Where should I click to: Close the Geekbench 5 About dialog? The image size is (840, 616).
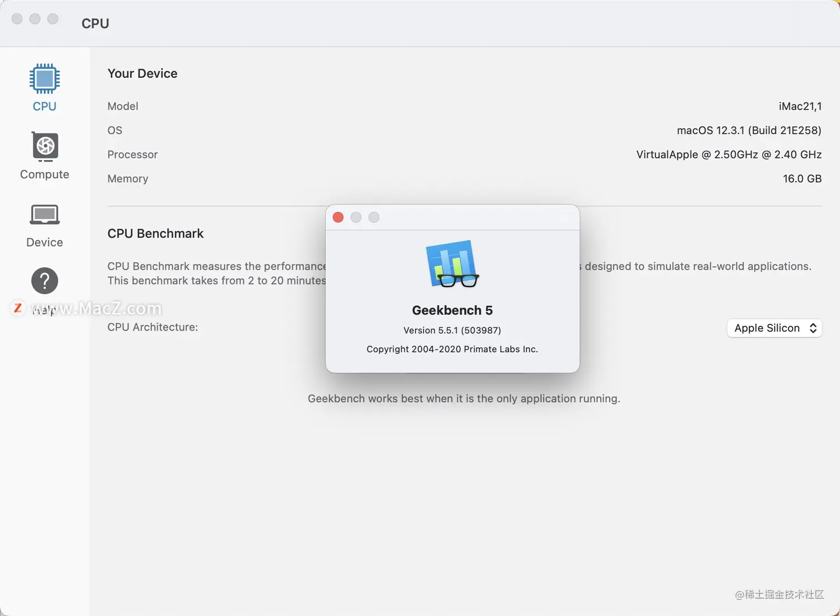(338, 217)
